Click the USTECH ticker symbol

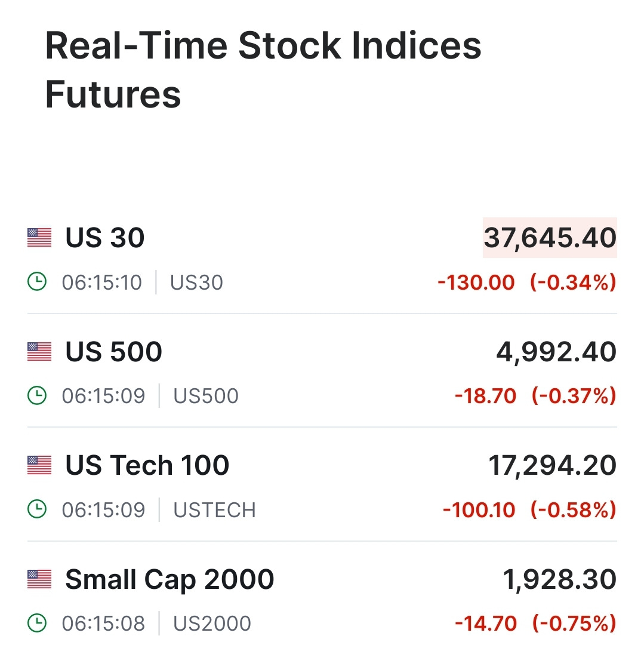pos(214,510)
